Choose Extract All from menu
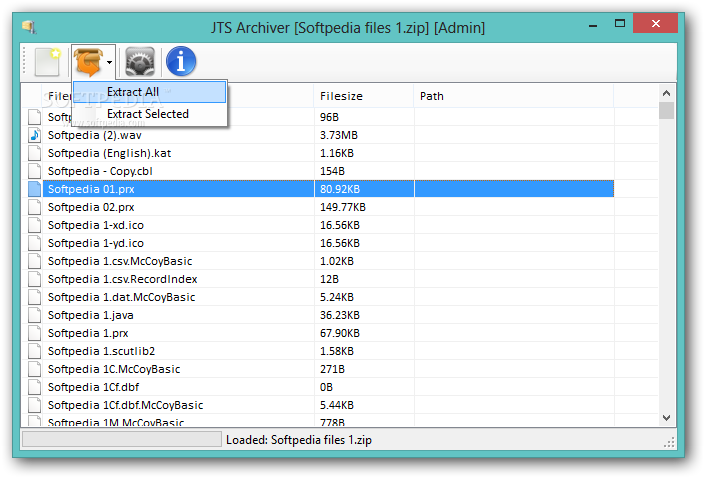Image resolution: width=705 pixels, height=478 pixels. coord(149,92)
